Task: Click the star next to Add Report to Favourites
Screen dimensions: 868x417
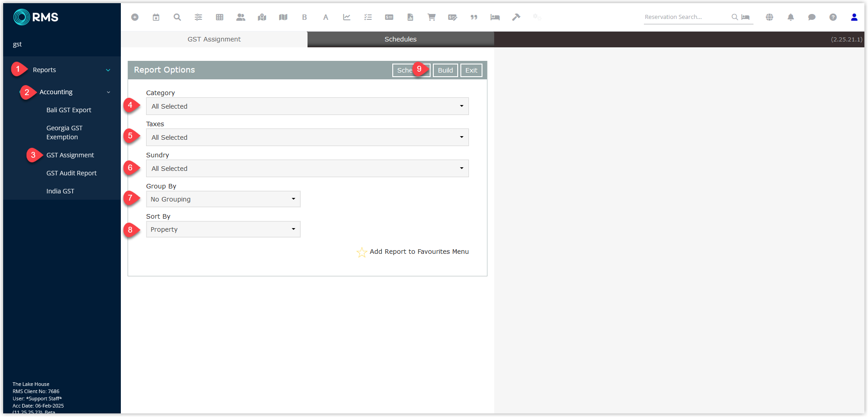Action: pyautogui.click(x=362, y=252)
